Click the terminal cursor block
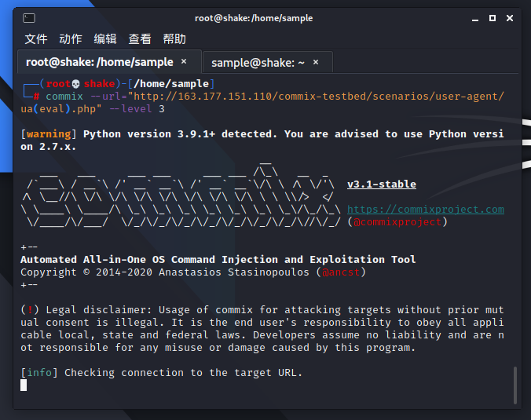The image size is (531, 420). point(24,385)
